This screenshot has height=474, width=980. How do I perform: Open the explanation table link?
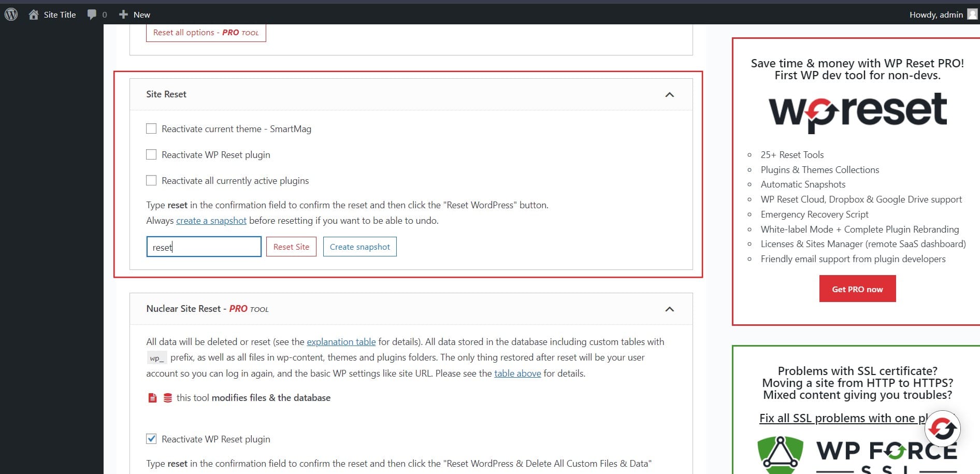click(341, 342)
